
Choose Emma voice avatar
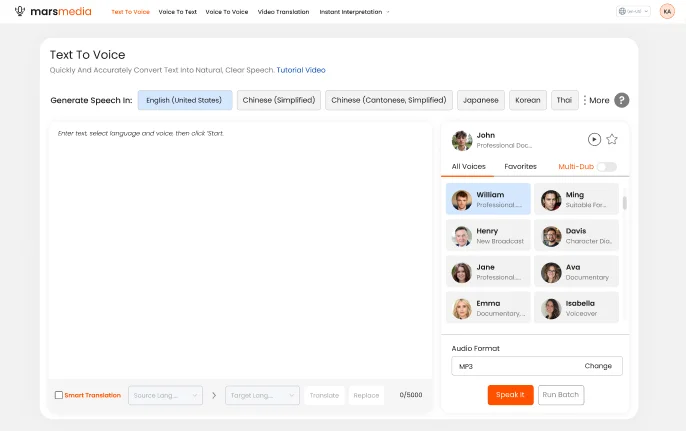(461, 309)
